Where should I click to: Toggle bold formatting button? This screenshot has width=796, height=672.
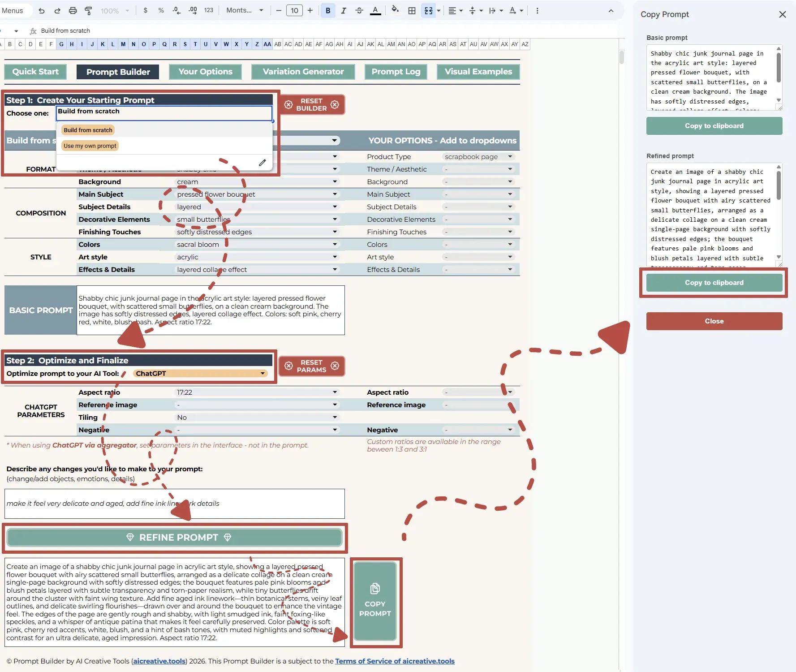click(328, 11)
